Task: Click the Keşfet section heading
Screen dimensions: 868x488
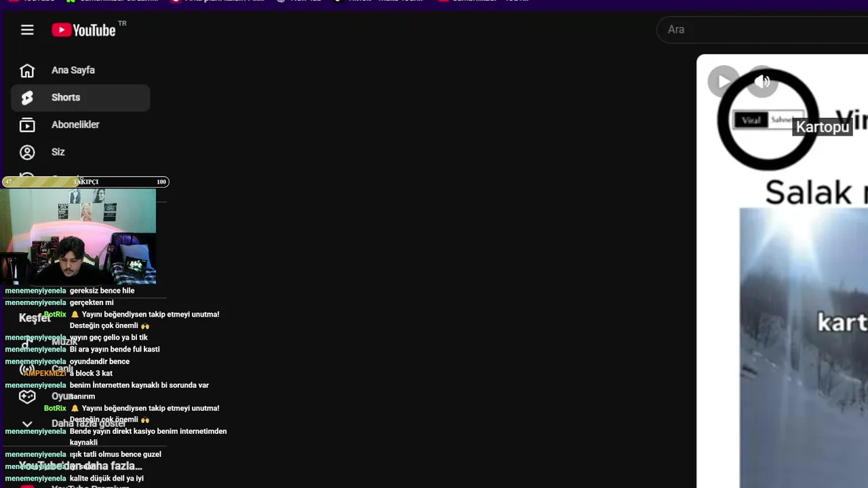Action: 35,318
